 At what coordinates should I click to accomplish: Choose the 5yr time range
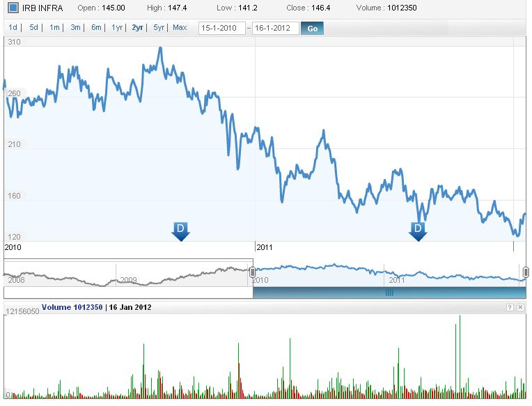click(x=159, y=28)
